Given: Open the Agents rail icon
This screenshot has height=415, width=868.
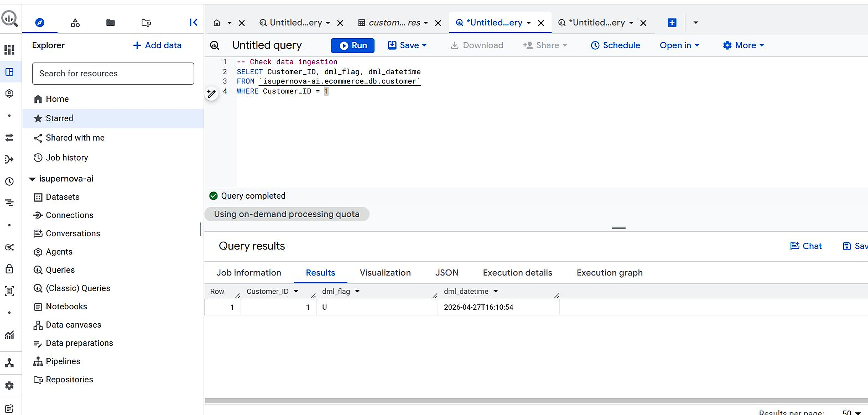Looking at the screenshot, I should [x=9, y=94].
